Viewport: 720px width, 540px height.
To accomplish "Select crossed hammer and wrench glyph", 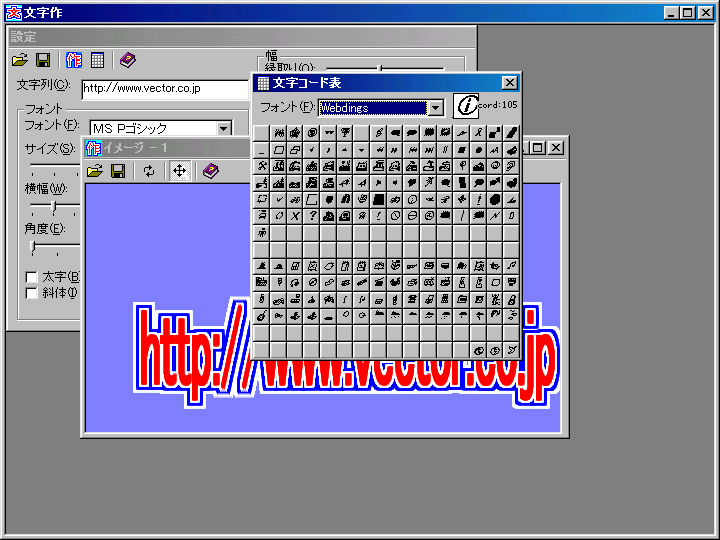I will click(262, 166).
